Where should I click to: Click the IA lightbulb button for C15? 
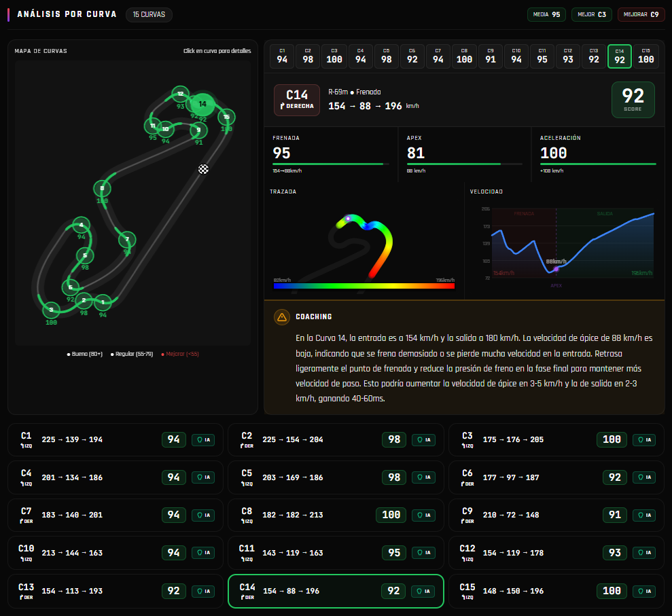click(644, 591)
